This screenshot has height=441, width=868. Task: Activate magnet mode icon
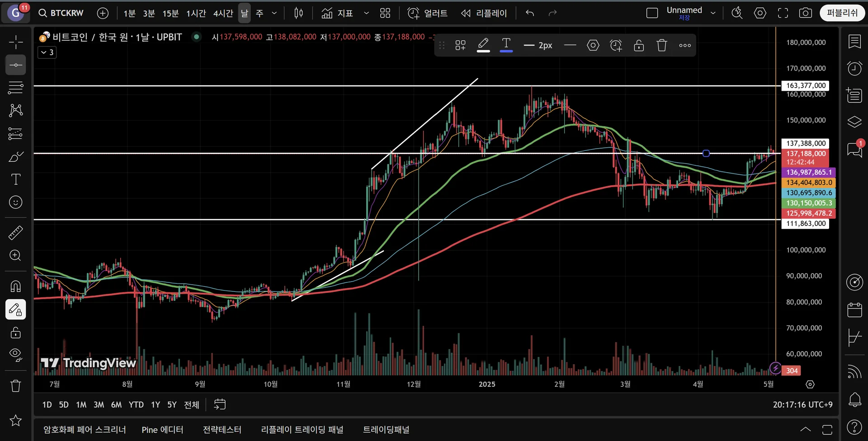pos(15,286)
